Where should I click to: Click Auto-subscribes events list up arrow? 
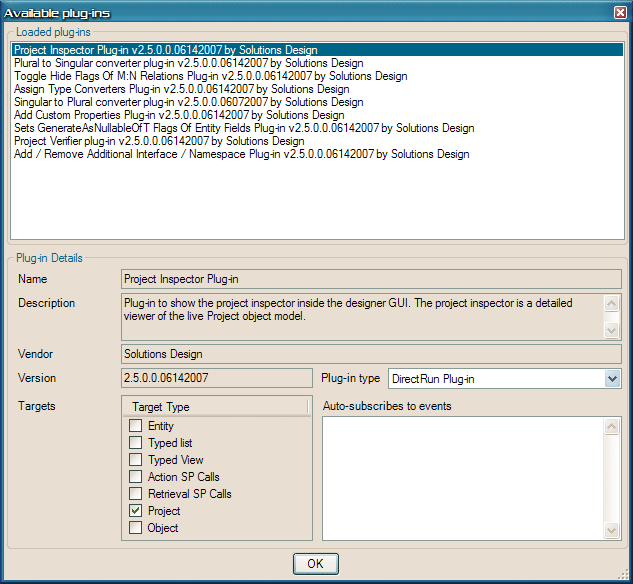coord(612,426)
